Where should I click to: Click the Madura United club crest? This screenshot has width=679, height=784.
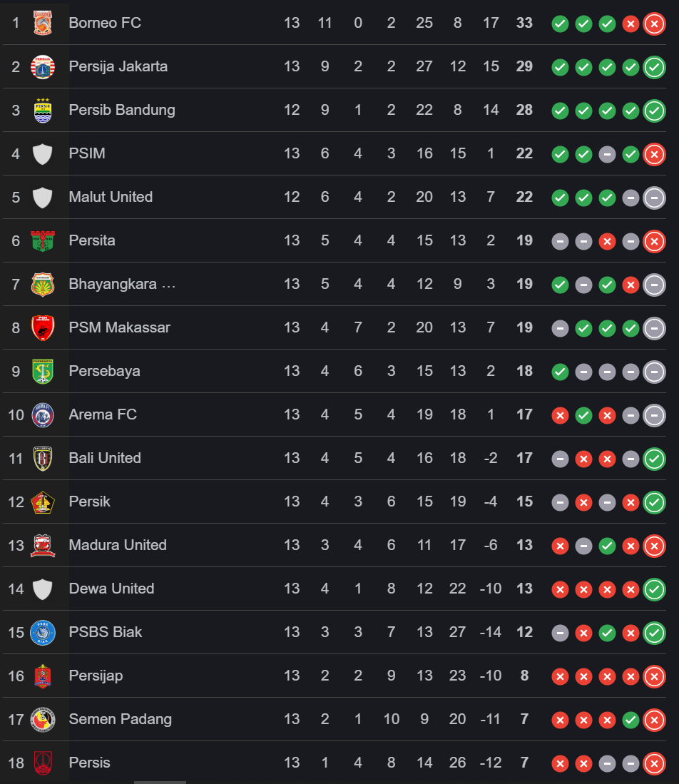click(x=43, y=546)
